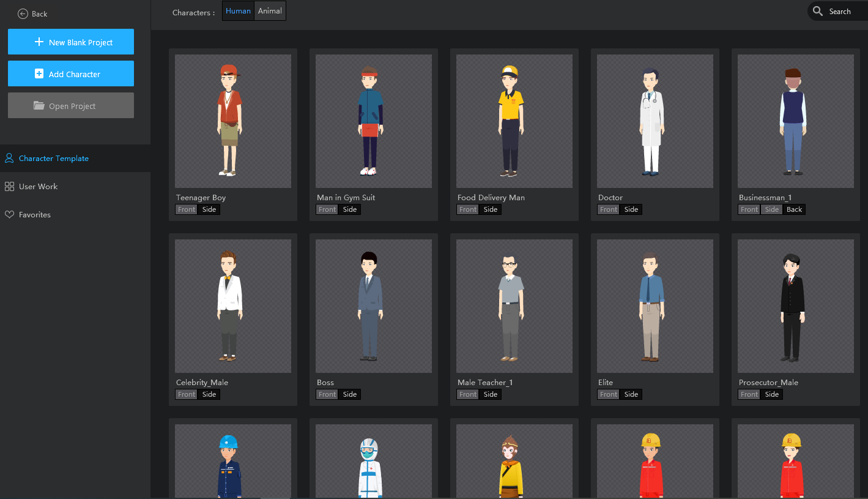The height and width of the screenshot is (499, 868).
Task: Click the Search magnifier icon
Action: [818, 11]
